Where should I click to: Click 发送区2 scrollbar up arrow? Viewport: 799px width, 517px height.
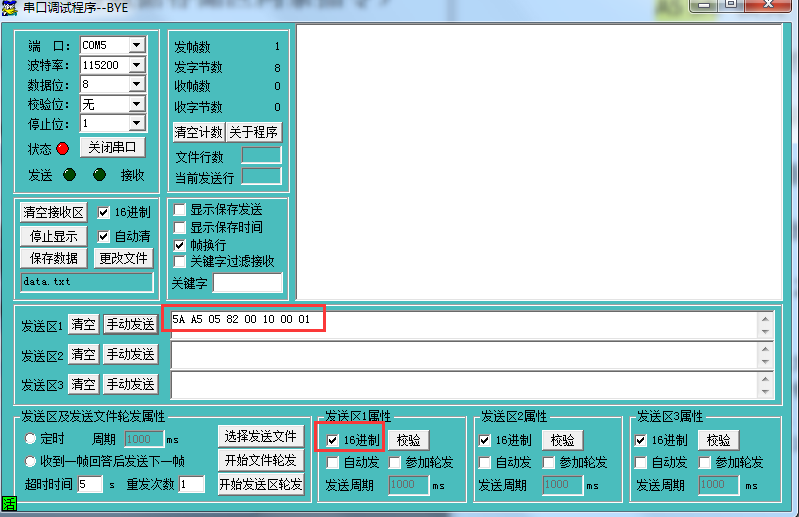coord(765,349)
